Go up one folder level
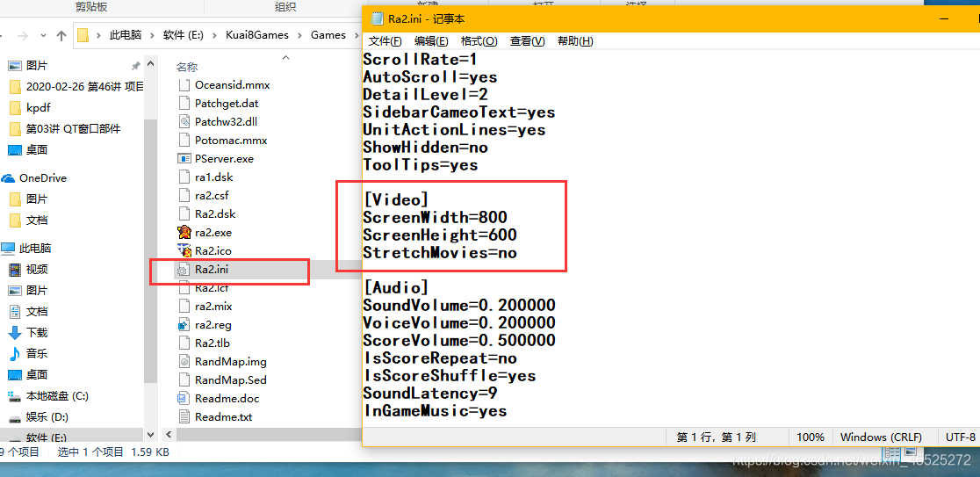 coord(61,36)
